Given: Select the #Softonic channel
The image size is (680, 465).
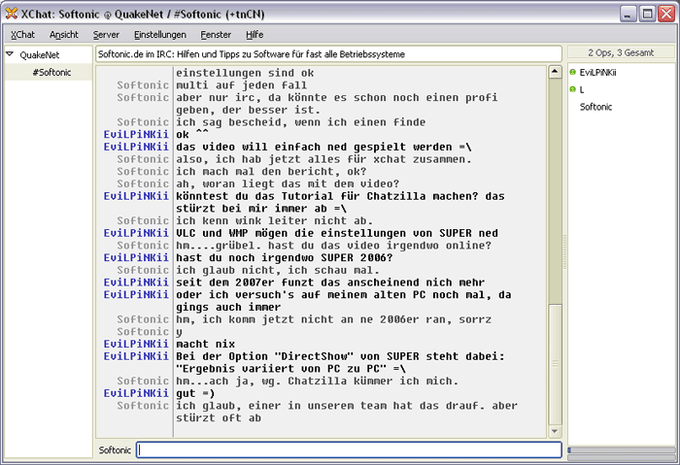Looking at the screenshot, I should click(52, 72).
